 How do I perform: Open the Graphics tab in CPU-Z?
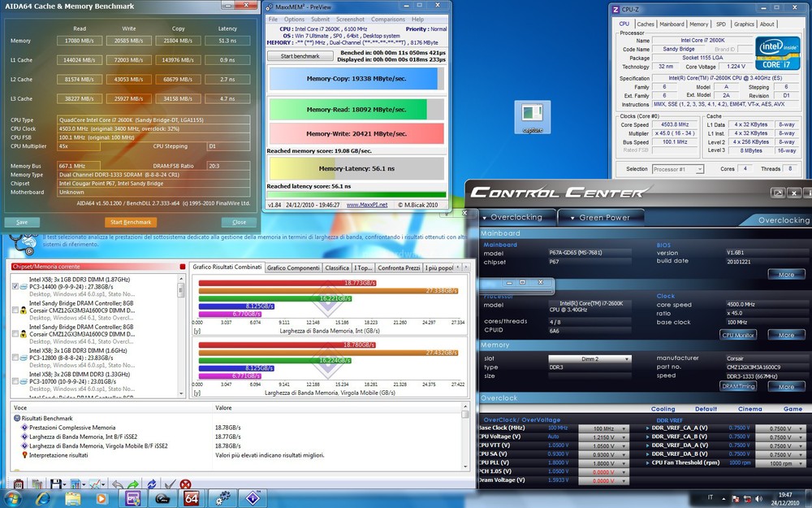coord(744,24)
